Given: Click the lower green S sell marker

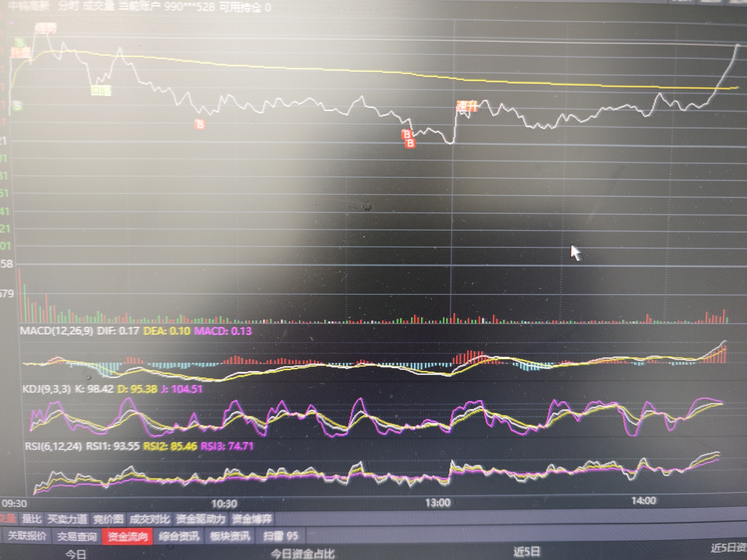Looking at the screenshot, I should [x=17, y=106].
